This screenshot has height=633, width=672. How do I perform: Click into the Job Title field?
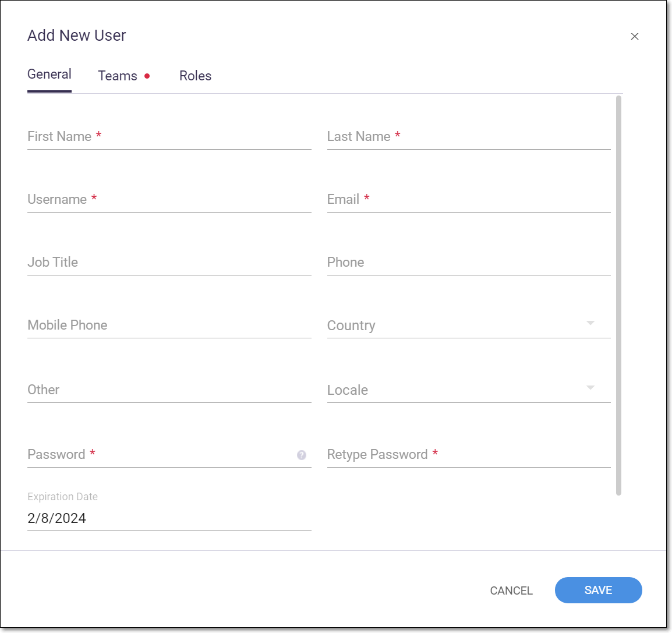pyautogui.click(x=169, y=263)
